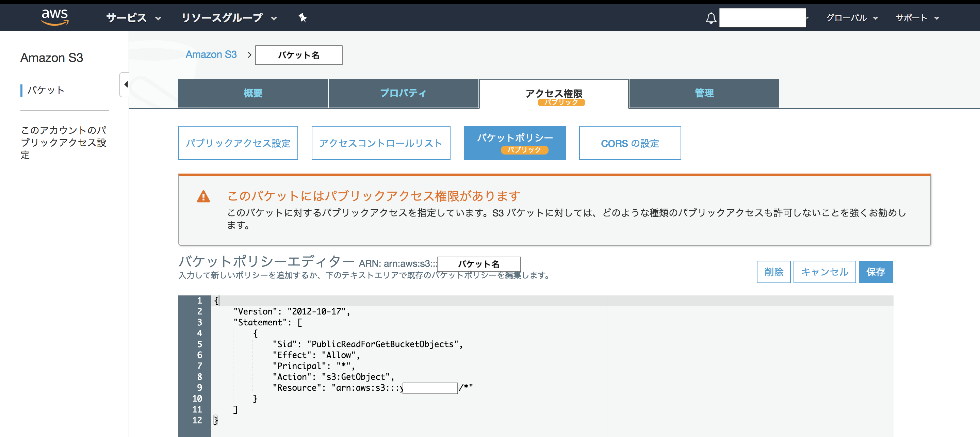Click the 削除 delete button
This screenshot has height=437, width=980.
pyautogui.click(x=773, y=271)
